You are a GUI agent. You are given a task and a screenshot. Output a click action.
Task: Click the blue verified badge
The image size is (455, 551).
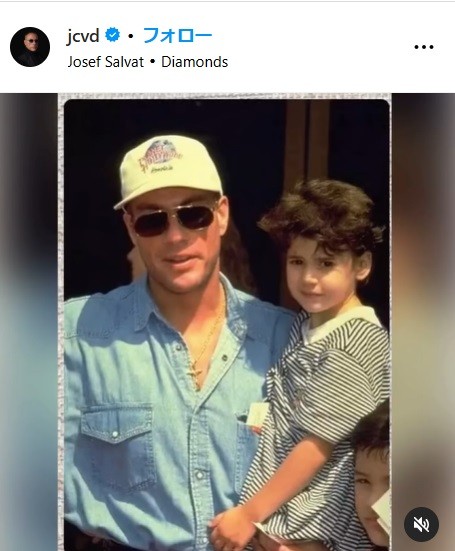tap(112, 35)
